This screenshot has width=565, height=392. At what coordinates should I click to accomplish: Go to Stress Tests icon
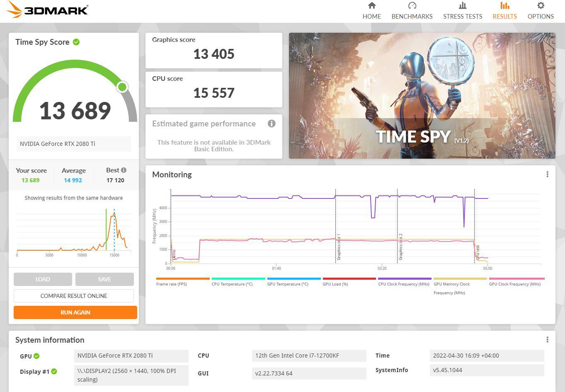click(x=462, y=6)
